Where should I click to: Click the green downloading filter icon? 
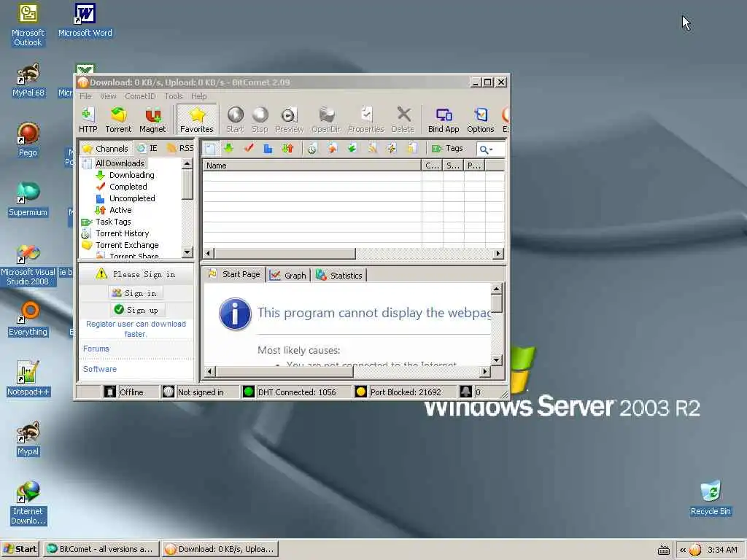pos(228,149)
